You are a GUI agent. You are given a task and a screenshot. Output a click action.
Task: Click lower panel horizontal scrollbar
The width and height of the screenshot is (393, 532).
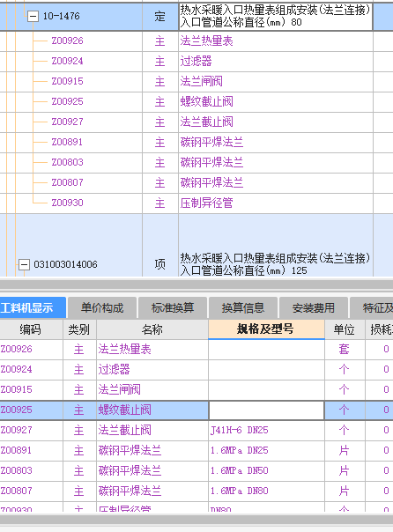[196, 519]
